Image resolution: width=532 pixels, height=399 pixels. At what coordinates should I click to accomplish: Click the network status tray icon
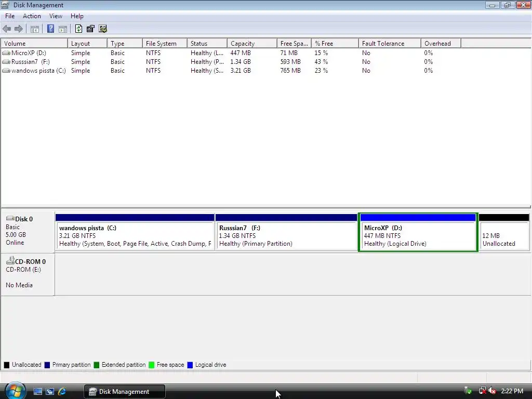[482, 391]
